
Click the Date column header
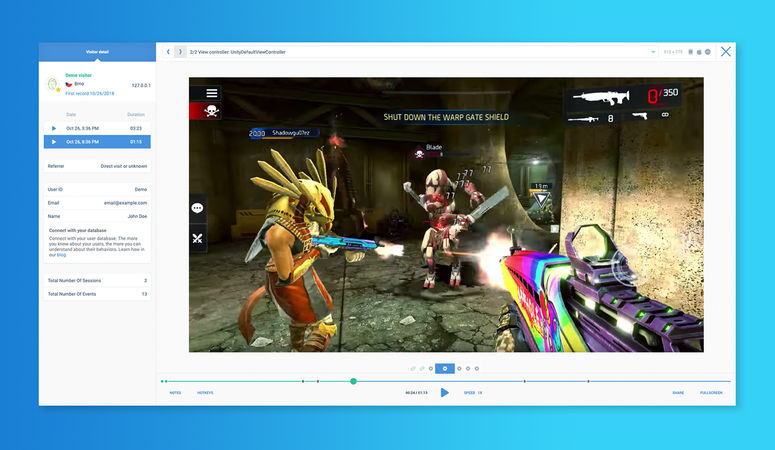click(71, 114)
